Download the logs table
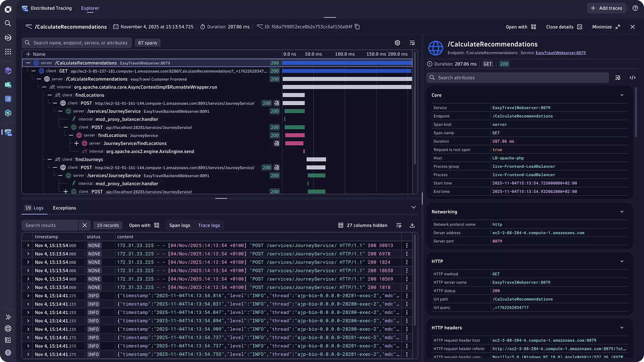The image size is (644, 362). coord(412,225)
